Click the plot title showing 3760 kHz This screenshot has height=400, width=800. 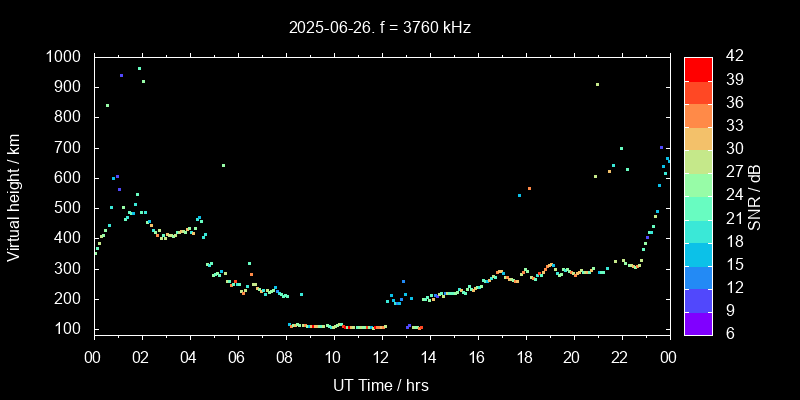click(379, 28)
